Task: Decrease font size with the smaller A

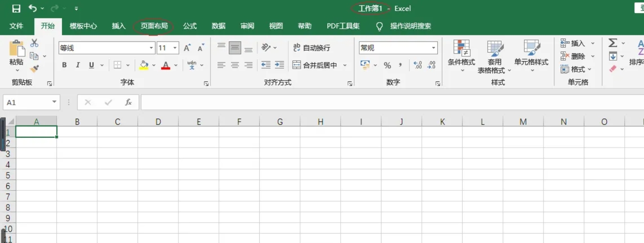Action: pyautogui.click(x=201, y=48)
